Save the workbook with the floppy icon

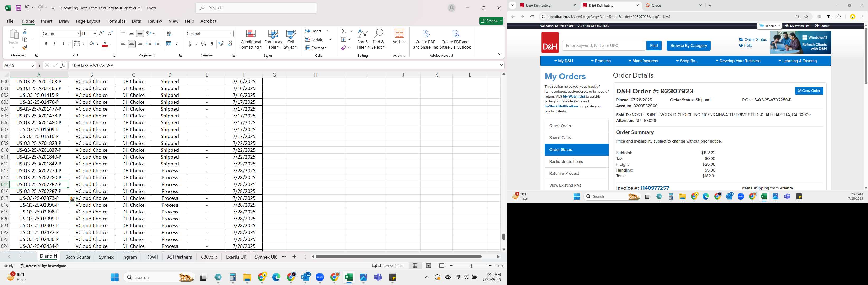coord(18,8)
